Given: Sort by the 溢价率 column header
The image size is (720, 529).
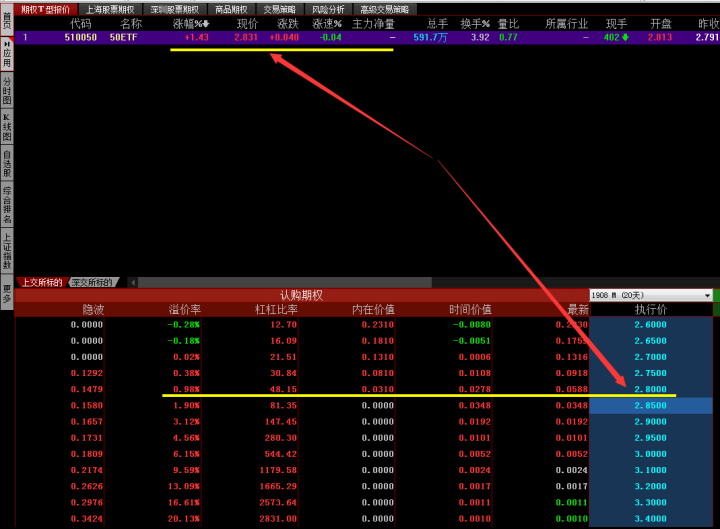Looking at the screenshot, I should (185, 310).
